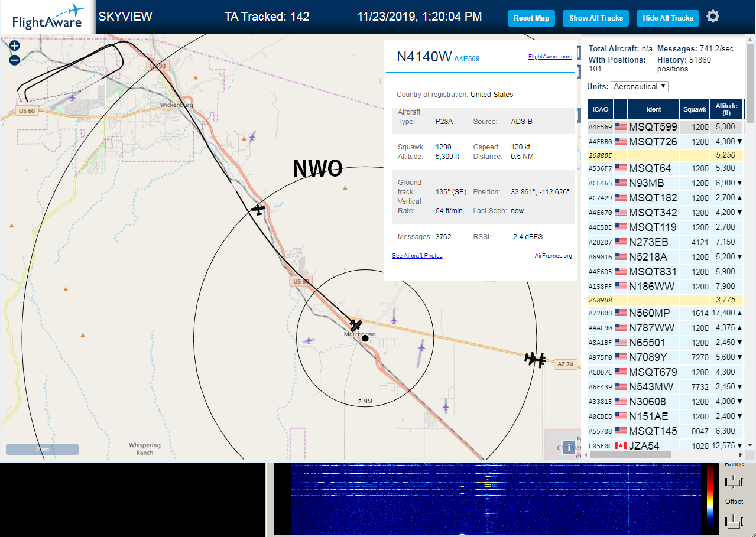
Task: Adjust the Offset slider
Action: click(734, 520)
